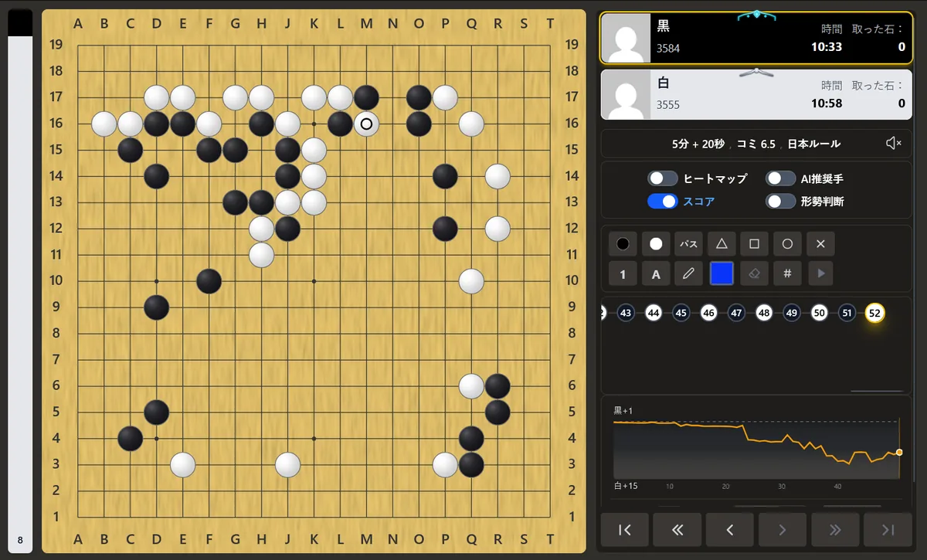Screen dimensions: 927x560
Task: Disable the スコア score toggle
Action: (662, 202)
